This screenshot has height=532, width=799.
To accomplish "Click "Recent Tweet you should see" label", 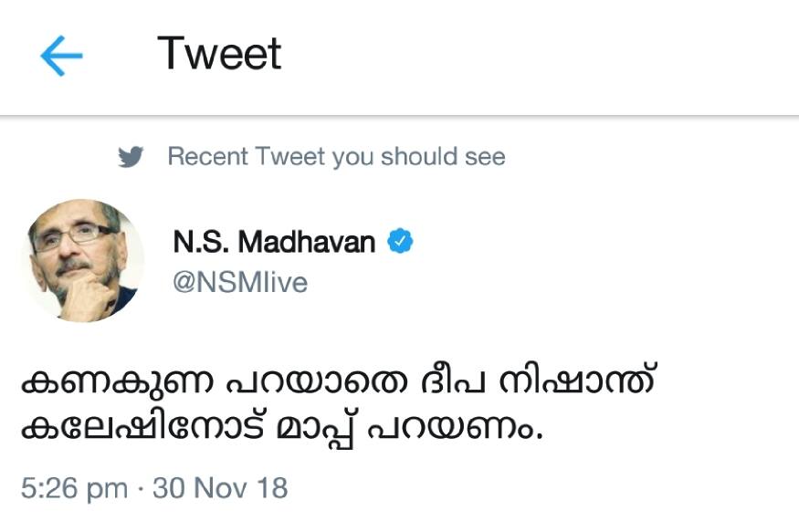I will [336, 157].
